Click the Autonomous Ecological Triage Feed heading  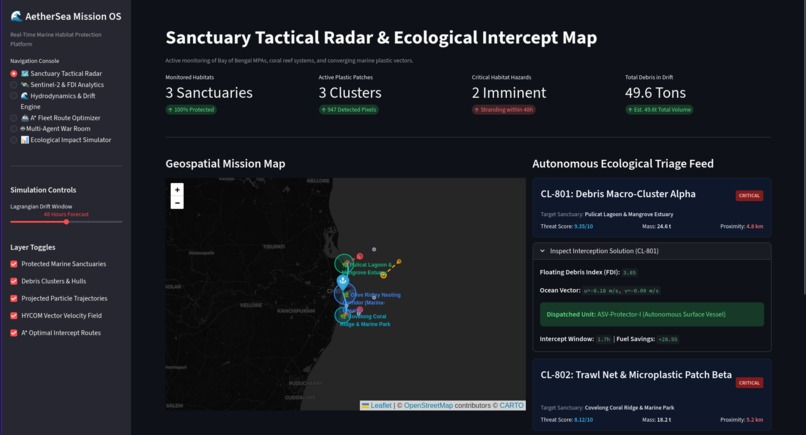click(x=623, y=164)
